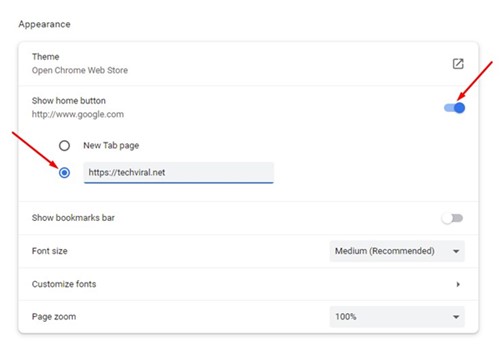500x360 pixels.
Task: Click the Page zoom label text
Action: point(54,317)
